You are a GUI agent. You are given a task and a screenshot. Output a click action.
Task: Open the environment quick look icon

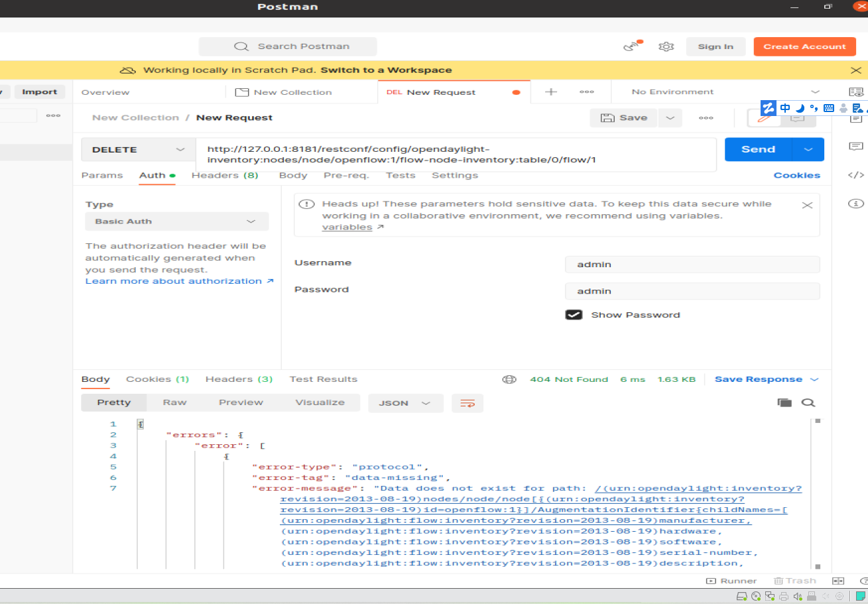(855, 92)
